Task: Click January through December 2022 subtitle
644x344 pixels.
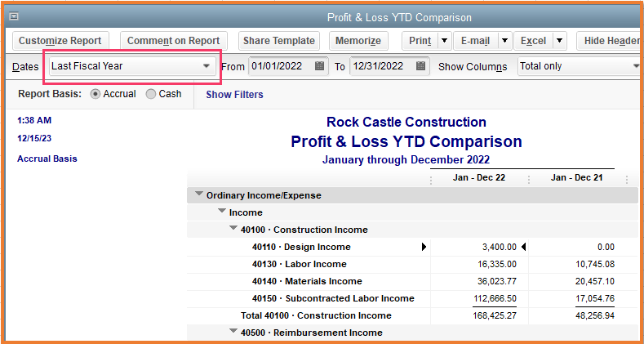Action: coord(406,159)
